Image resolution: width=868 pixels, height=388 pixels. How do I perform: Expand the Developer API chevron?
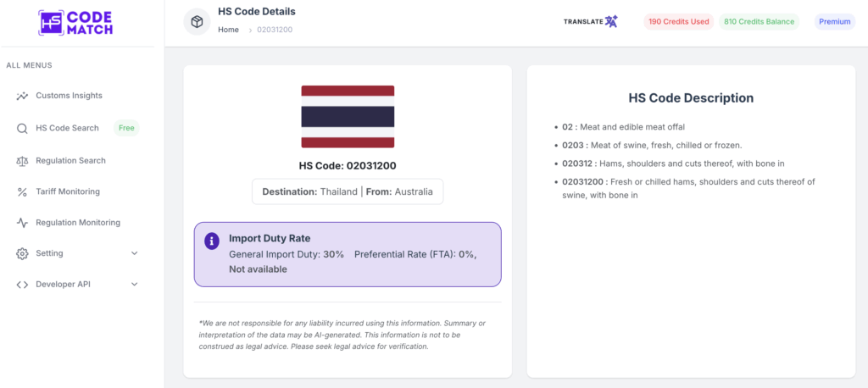(134, 285)
